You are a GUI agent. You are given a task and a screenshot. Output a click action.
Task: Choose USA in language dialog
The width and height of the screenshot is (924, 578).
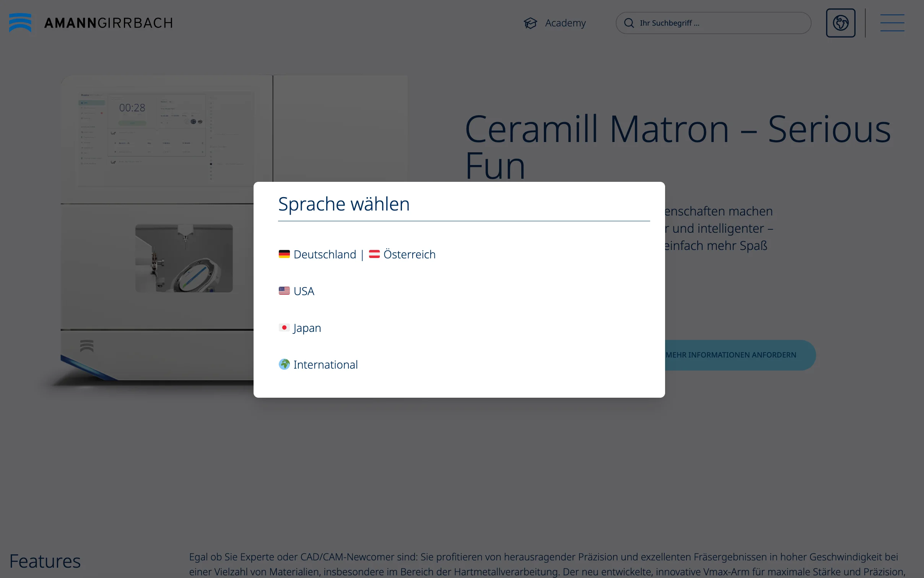coord(304,291)
